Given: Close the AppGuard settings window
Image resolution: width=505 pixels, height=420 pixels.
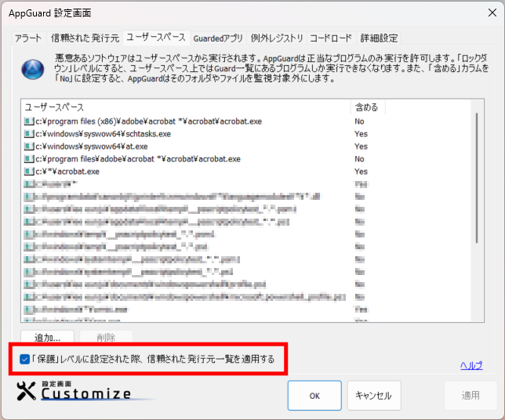Looking at the screenshot, I should tap(485, 13).
